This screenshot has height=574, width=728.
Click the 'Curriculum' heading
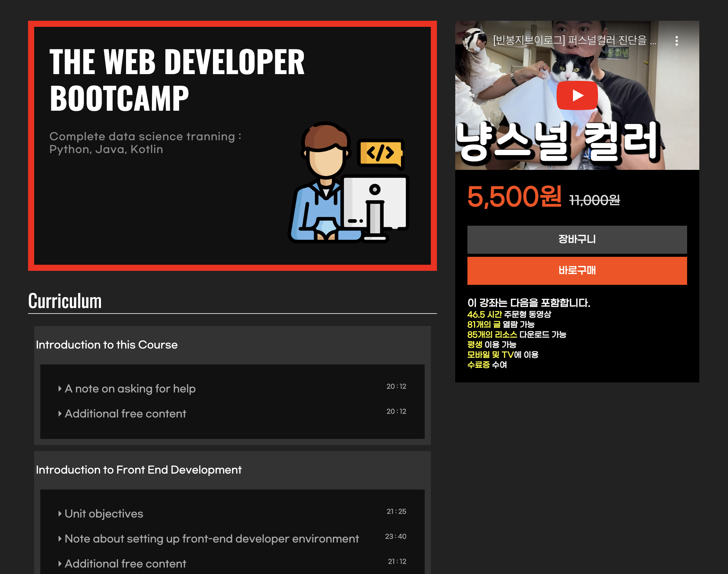[65, 301]
